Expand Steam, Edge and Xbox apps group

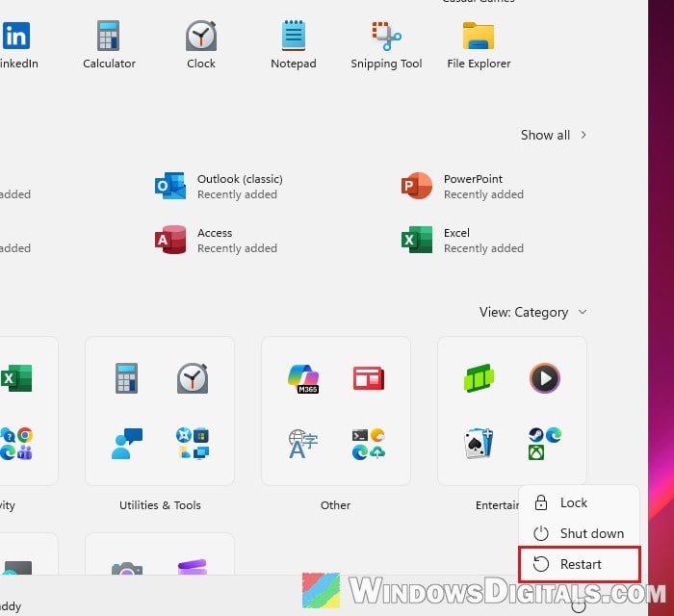(x=545, y=444)
